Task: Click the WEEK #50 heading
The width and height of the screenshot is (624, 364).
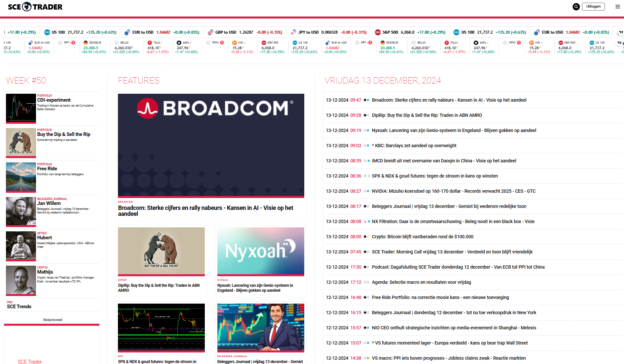Action: 26,81
